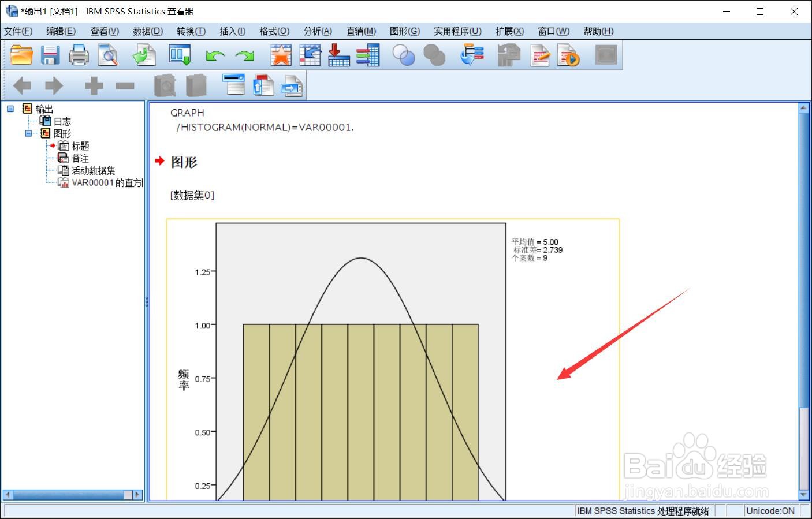Image resolution: width=812 pixels, height=519 pixels.
Task: Click the Redo green arrow
Action: [x=245, y=56]
